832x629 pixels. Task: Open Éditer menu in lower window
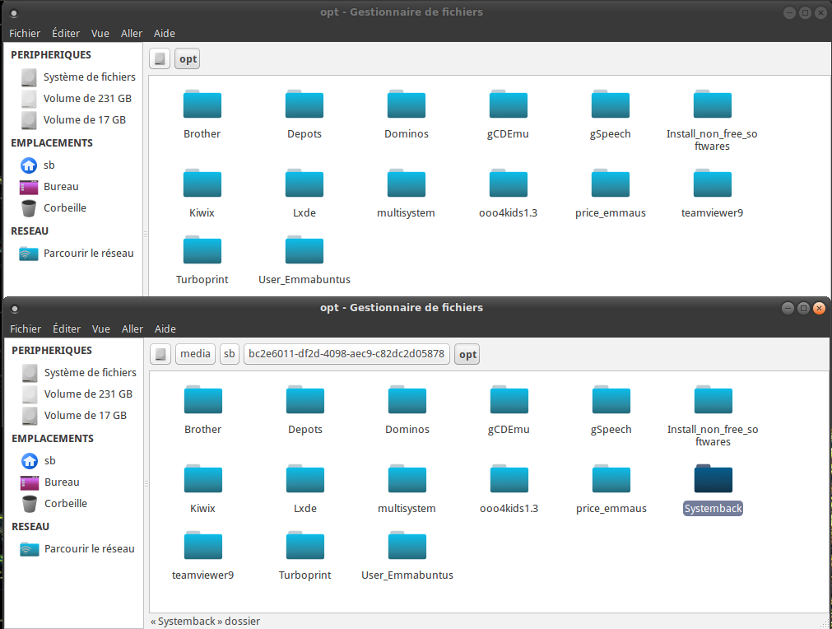(67, 329)
